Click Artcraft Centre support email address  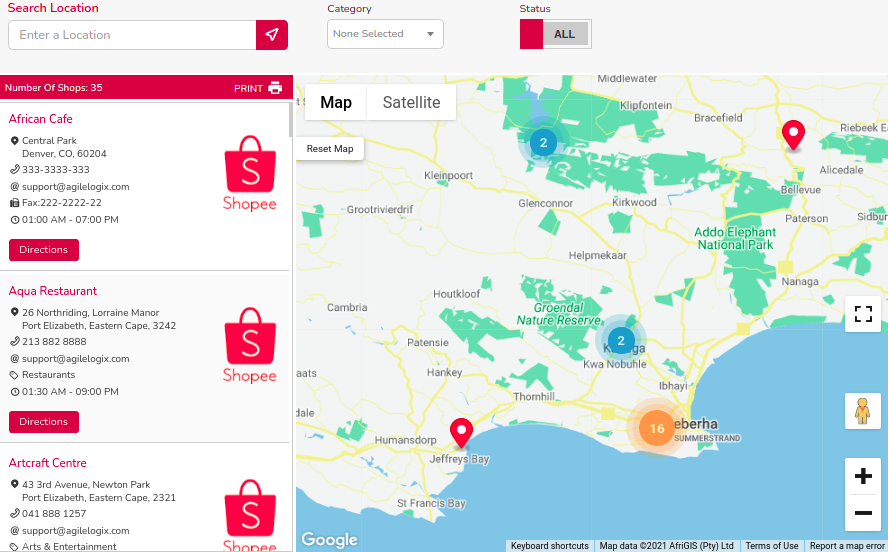pyautogui.click(x=75, y=531)
